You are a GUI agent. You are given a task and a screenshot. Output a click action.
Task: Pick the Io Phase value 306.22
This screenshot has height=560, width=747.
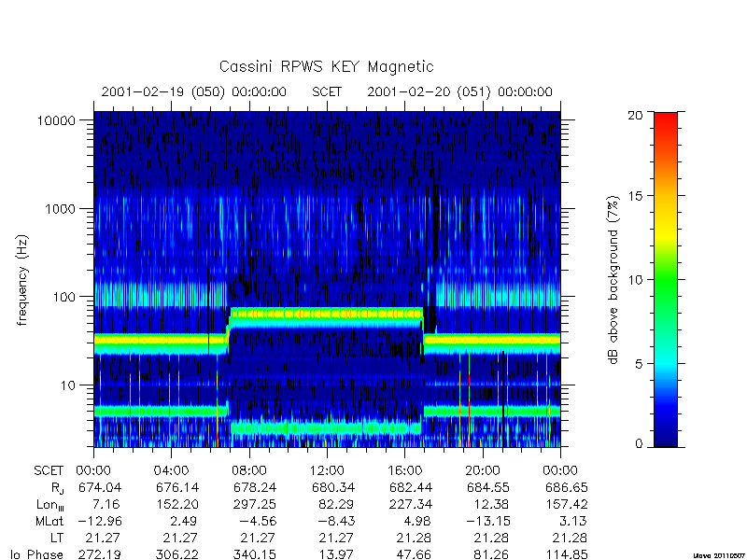click(x=177, y=554)
